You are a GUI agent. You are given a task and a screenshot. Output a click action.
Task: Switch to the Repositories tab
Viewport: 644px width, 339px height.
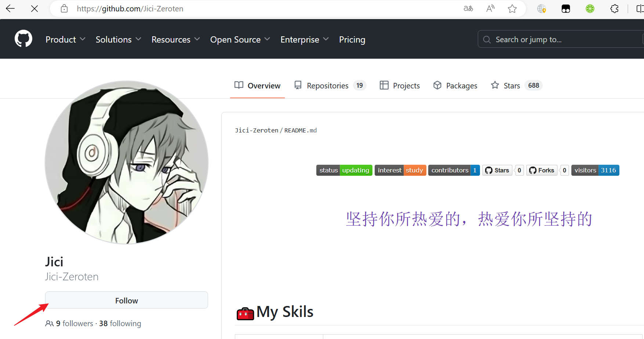[x=330, y=85]
